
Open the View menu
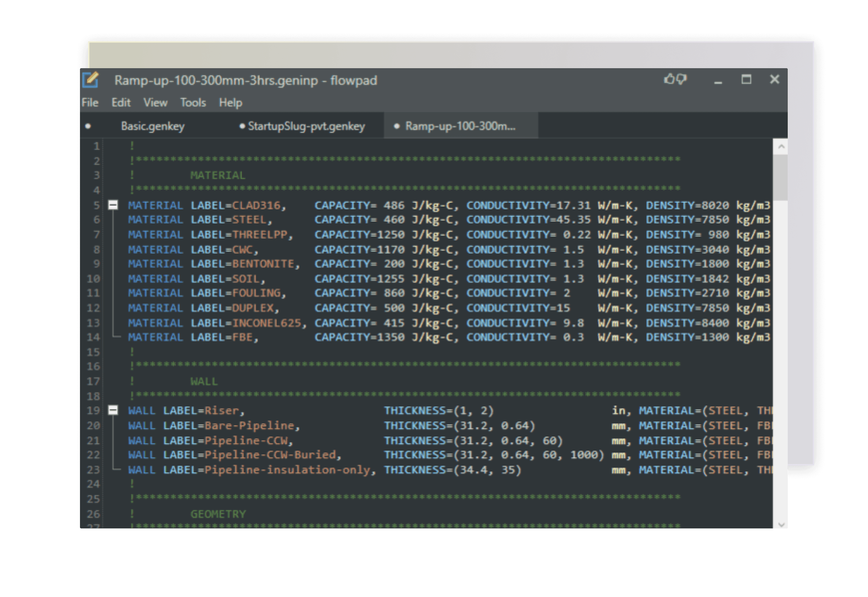tap(155, 103)
